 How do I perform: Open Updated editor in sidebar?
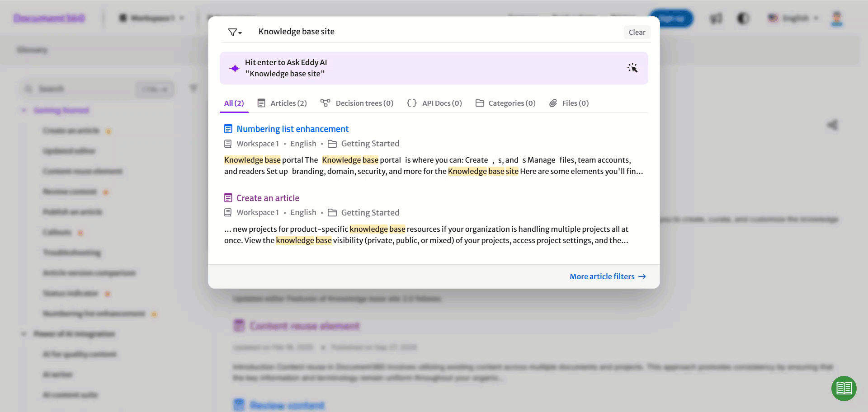[x=69, y=151]
